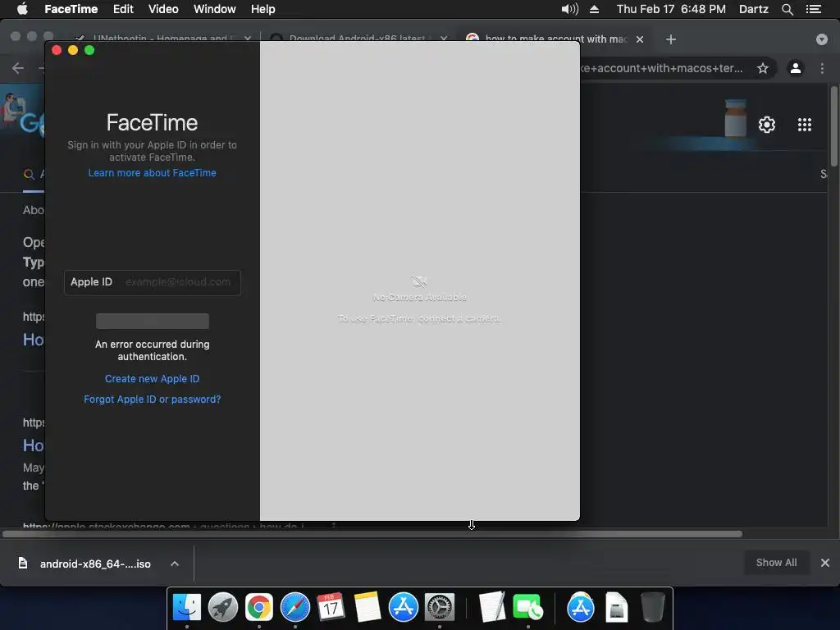The height and width of the screenshot is (630, 840).
Task: Click the date and time in menu bar
Action: [671, 9]
